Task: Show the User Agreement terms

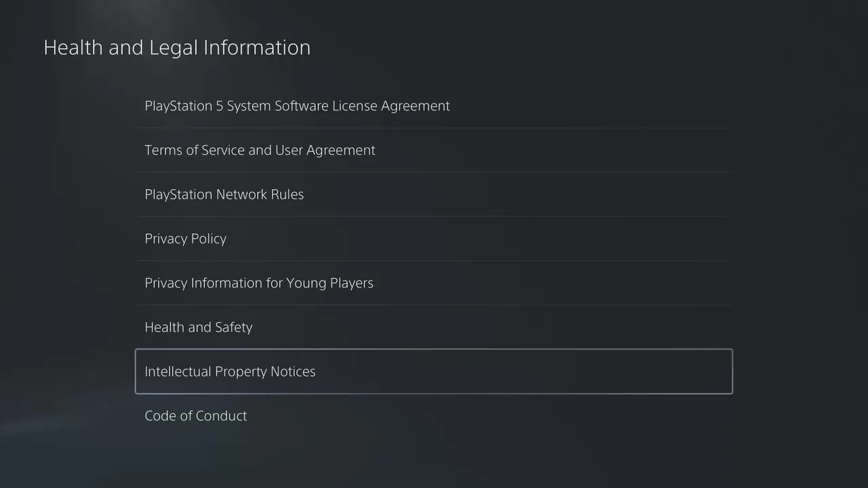Action: [434, 150]
